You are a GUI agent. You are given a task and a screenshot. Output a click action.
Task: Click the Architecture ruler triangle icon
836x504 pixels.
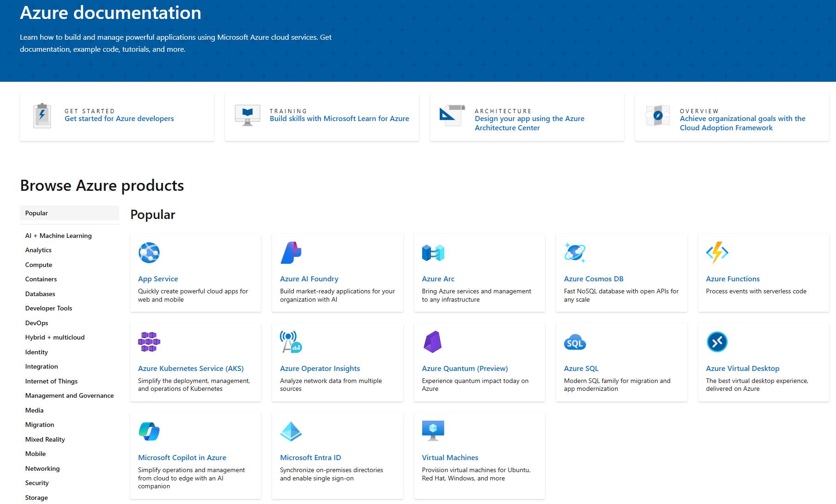452,115
